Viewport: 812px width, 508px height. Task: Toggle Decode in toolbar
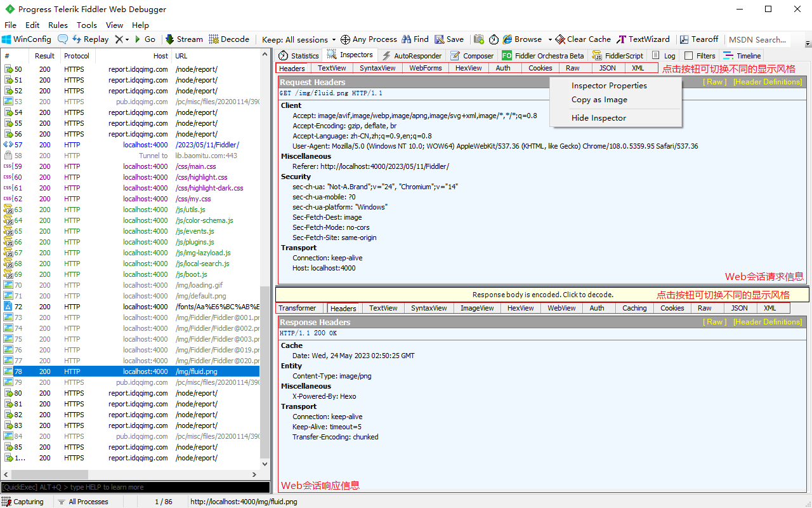click(229, 39)
